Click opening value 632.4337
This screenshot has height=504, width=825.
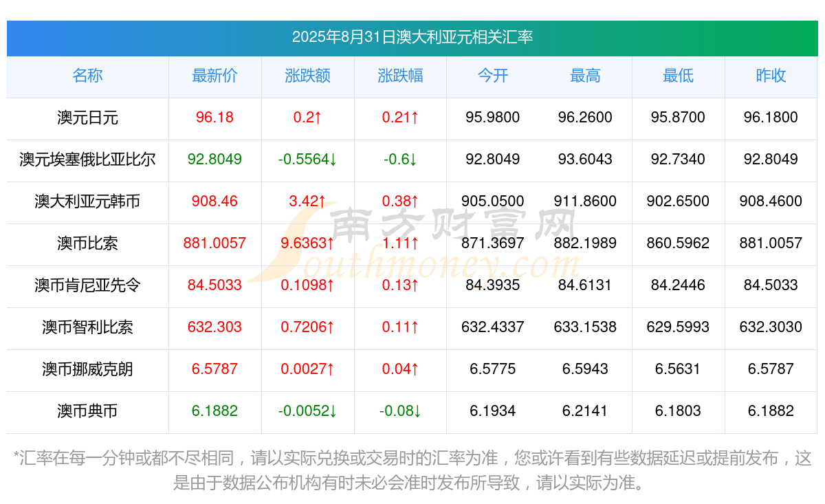[x=493, y=327]
